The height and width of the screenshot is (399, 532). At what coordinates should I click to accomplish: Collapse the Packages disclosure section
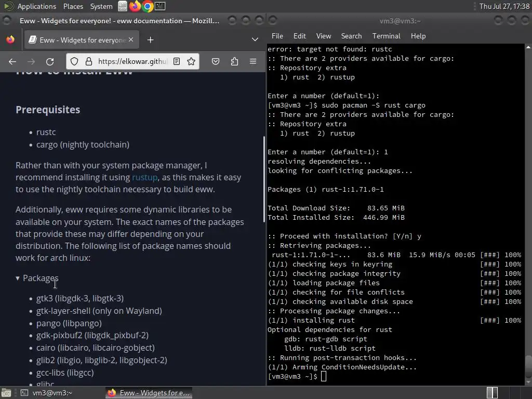pyautogui.click(x=37, y=278)
